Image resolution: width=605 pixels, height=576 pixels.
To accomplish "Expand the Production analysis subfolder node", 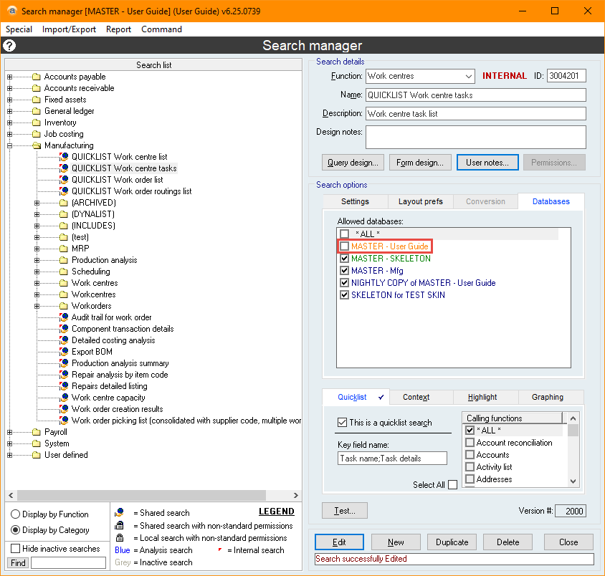I will [37, 260].
